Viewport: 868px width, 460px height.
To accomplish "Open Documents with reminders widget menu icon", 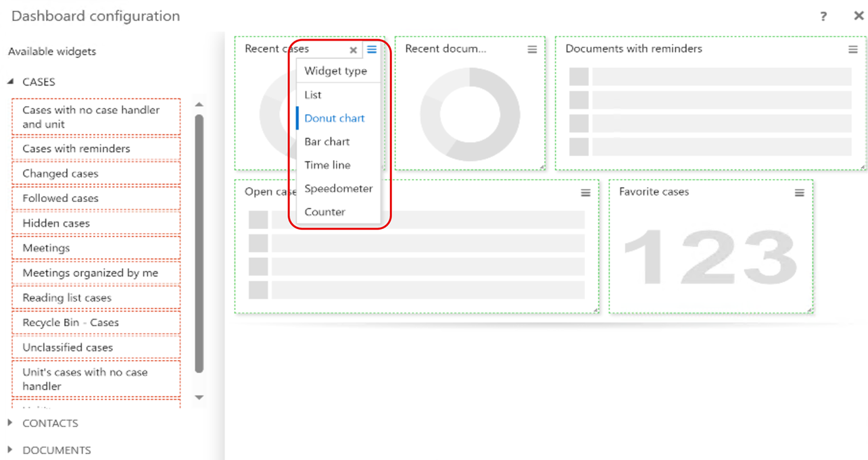I will (x=852, y=49).
